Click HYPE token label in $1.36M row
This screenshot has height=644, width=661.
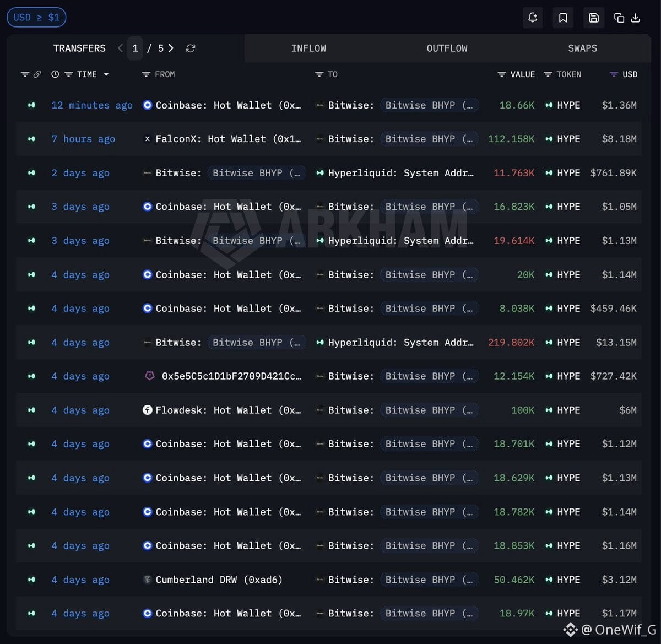pos(568,105)
